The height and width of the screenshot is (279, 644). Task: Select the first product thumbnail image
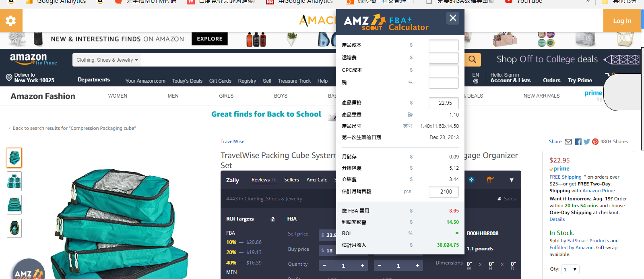[14, 158]
